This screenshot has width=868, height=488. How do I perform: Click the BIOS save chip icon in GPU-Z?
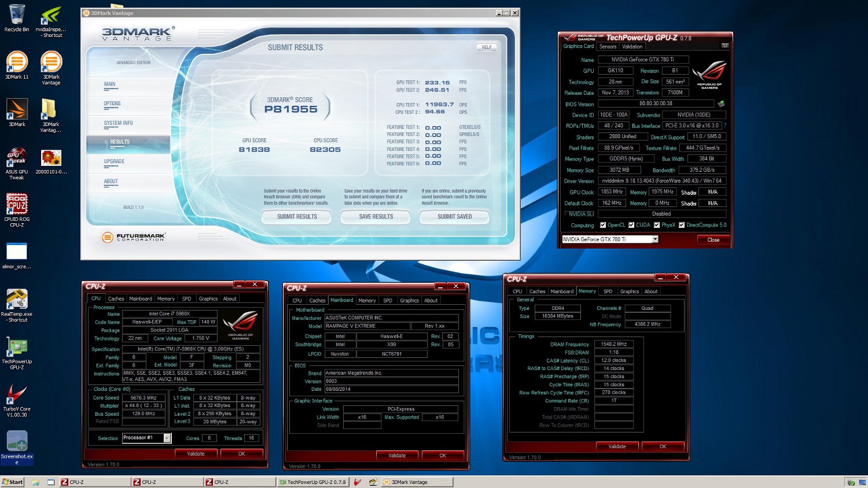click(x=721, y=103)
